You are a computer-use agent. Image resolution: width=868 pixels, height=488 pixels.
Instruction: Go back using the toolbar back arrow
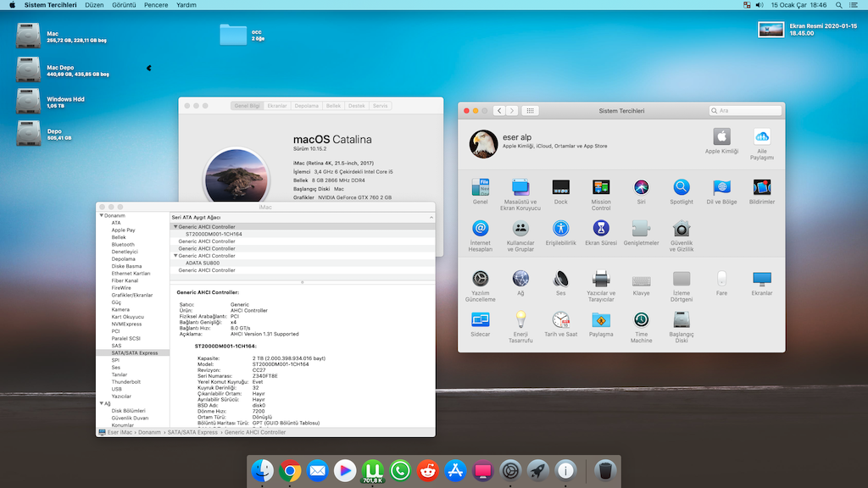[x=499, y=111]
